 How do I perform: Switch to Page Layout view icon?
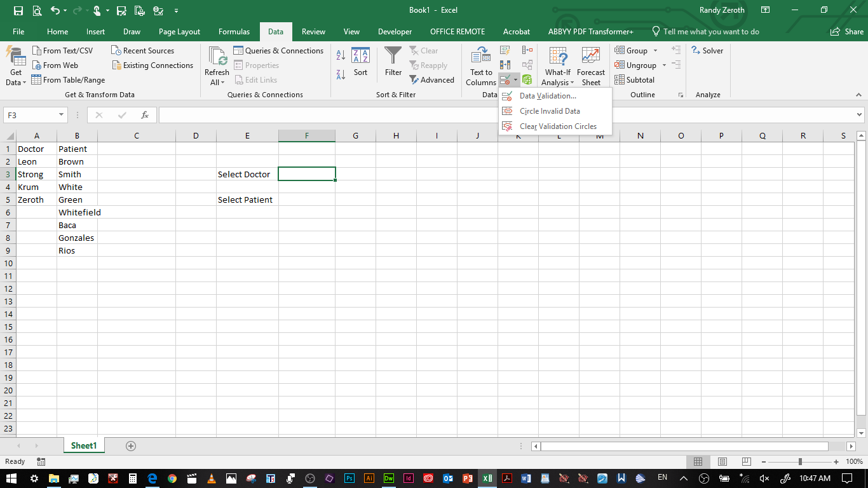click(x=722, y=461)
